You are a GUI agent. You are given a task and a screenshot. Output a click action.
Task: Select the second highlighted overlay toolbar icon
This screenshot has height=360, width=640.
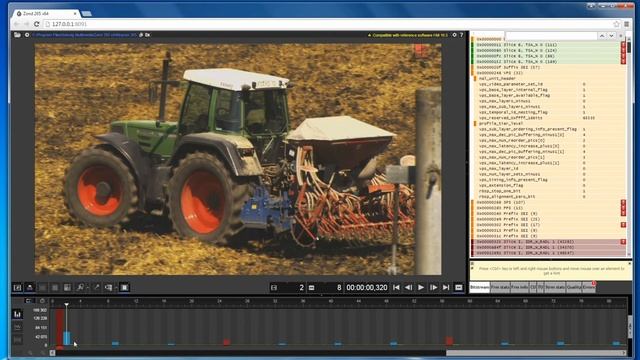30,288
